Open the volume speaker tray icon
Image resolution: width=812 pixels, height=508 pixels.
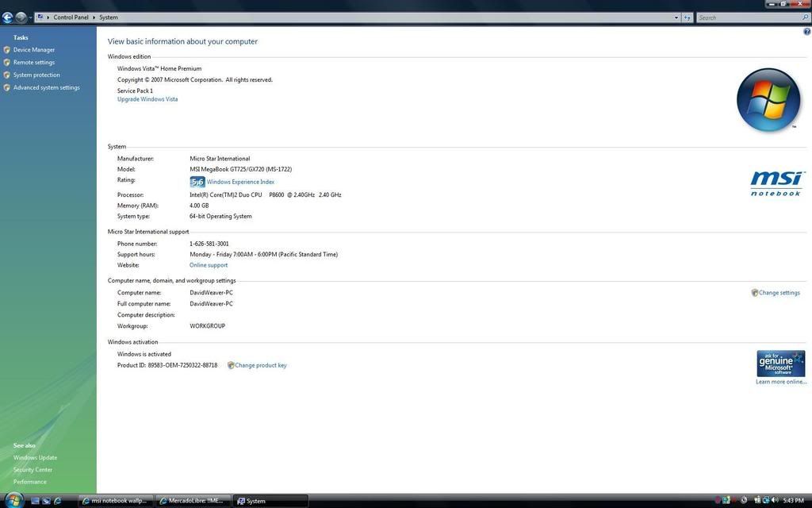click(x=775, y=500)
